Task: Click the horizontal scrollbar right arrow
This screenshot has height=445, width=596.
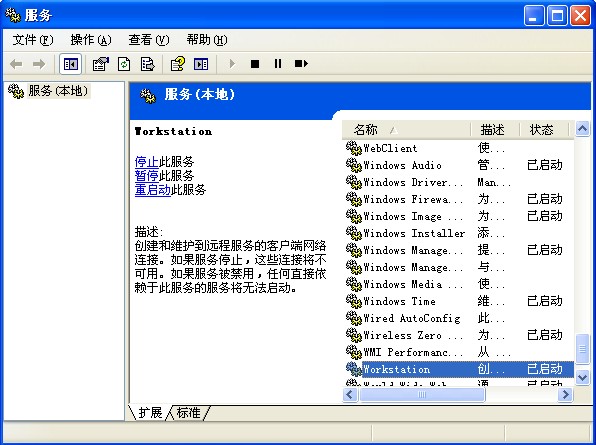Action: (565, 394)
